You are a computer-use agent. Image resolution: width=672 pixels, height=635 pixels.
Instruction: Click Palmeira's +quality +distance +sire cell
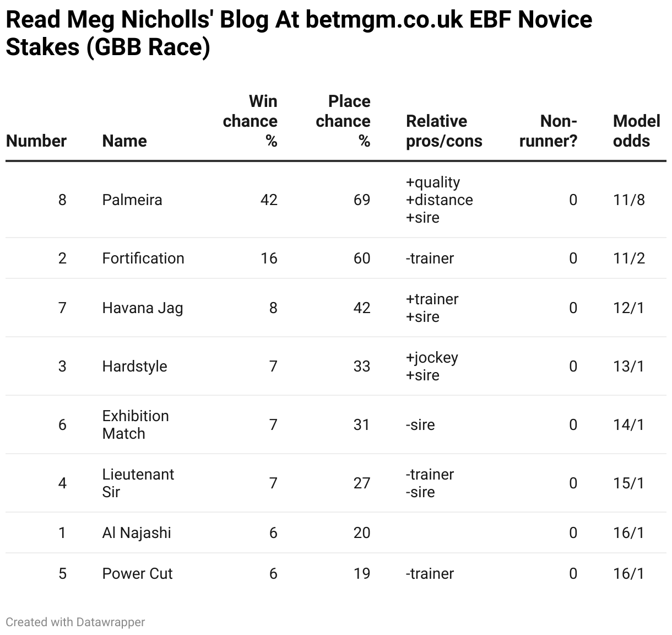point(439,200)
